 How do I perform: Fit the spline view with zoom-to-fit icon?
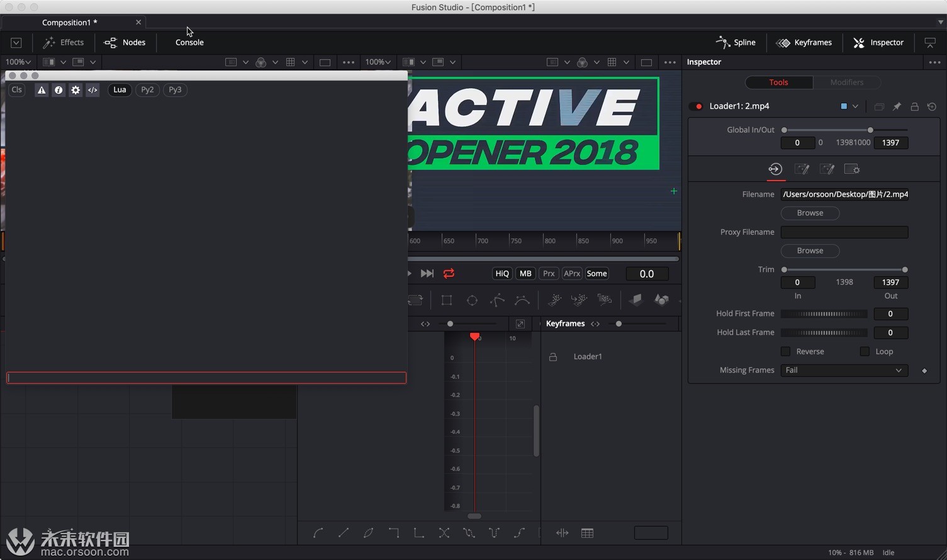point(520,324)
